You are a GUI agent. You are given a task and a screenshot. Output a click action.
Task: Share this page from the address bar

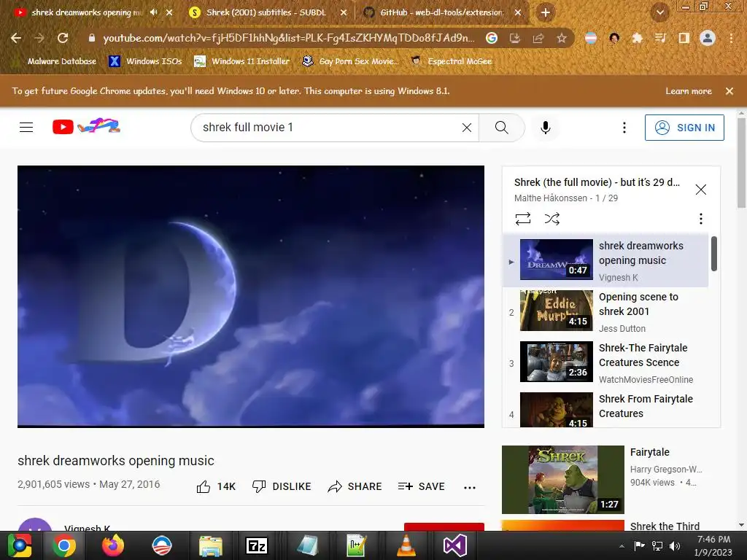(x=538, y=38)
